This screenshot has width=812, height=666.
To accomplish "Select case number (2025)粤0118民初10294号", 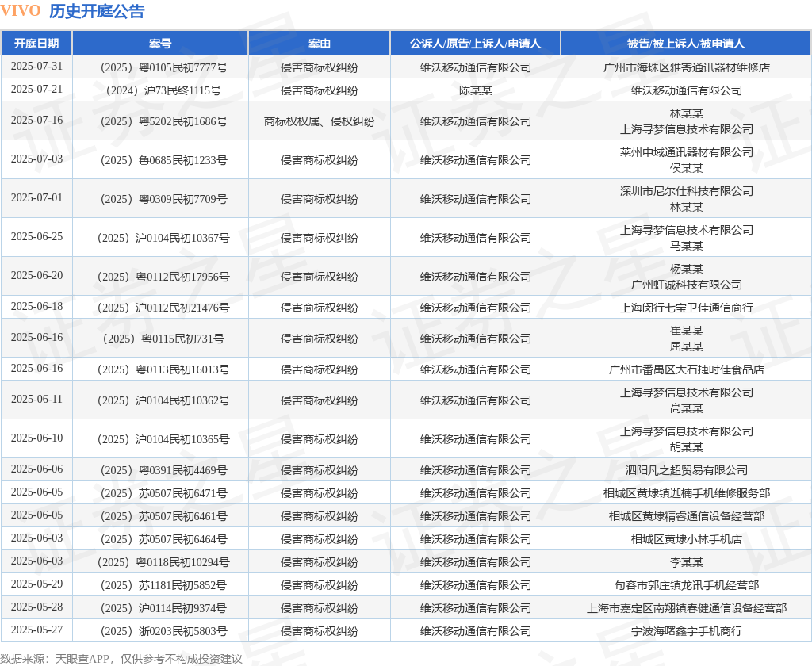I will [x=163, y=562].
